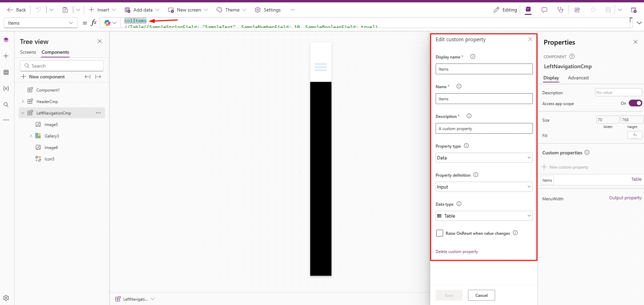Image resolution: width=644 pixels, height=305 pixels.
Task: Click New component button
Action: pyautogui.click(x=43, y=77)
